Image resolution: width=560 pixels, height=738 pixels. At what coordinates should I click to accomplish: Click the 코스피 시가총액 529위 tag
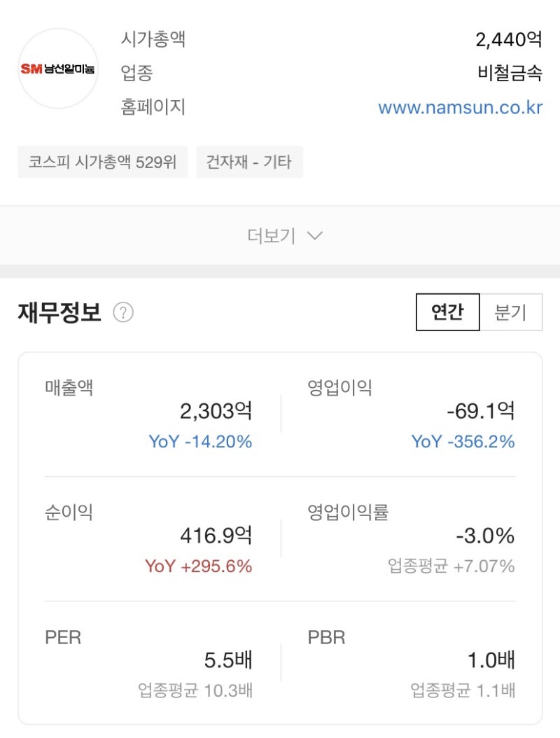102,162
